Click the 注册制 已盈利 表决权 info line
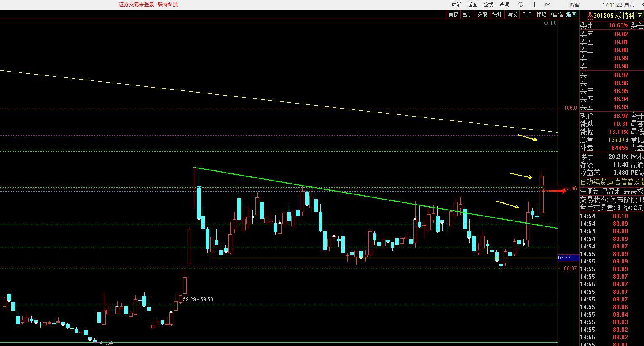The height and width of the screenshot is (346, 644). pyautogui.click(x=612, y=191)
